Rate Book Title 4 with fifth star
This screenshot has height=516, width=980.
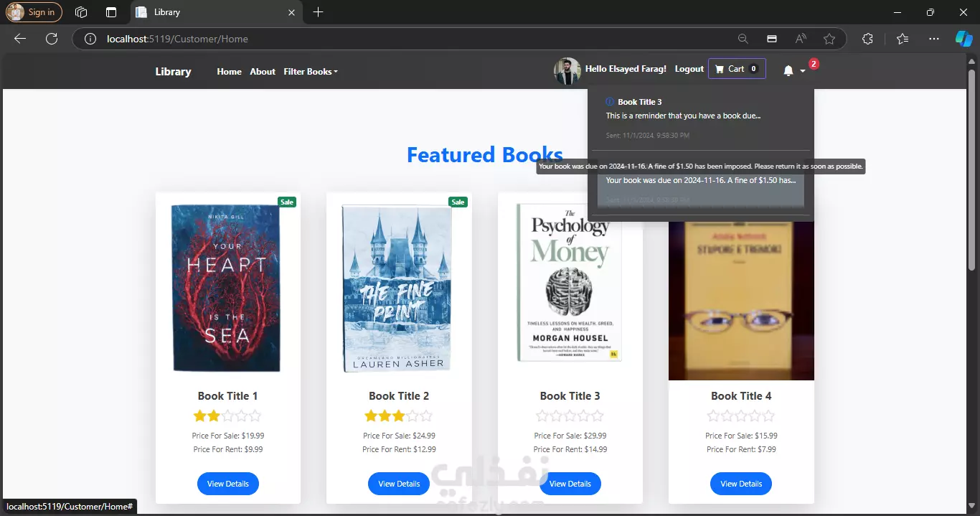coord(769,416)
